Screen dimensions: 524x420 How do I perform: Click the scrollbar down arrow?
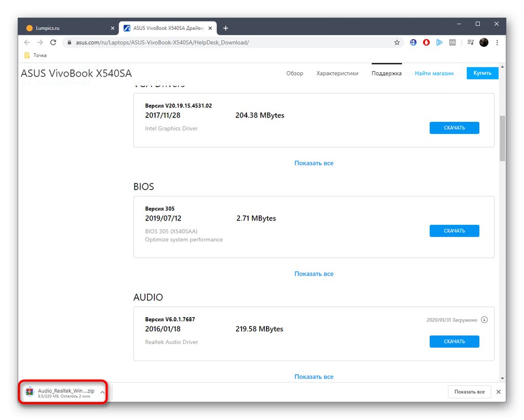[502, 378]
